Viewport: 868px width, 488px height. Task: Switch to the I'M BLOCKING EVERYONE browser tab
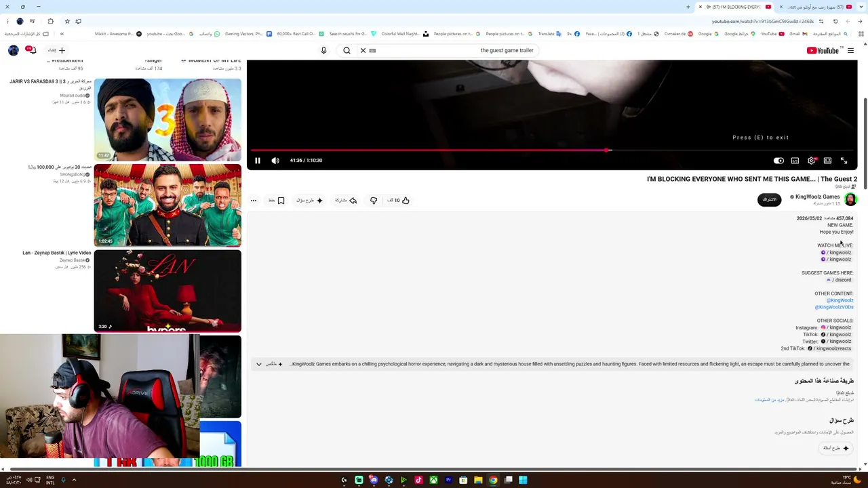click(x=734, y=7)
